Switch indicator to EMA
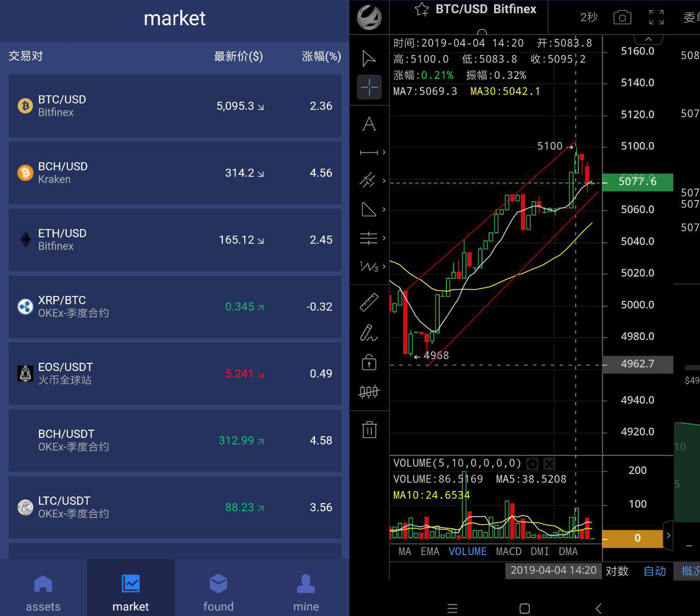 click(430, 551)
